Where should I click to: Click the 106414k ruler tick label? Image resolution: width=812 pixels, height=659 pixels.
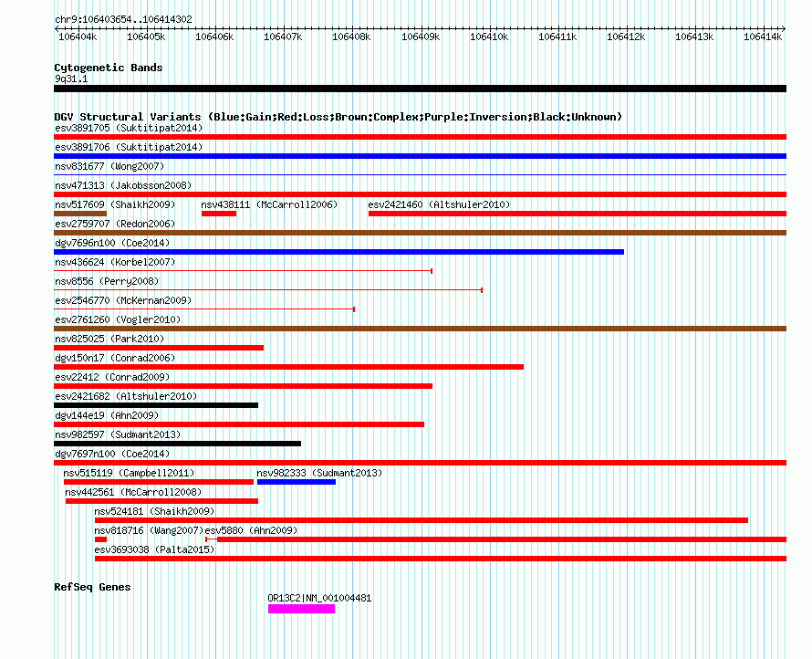point(763,37)
